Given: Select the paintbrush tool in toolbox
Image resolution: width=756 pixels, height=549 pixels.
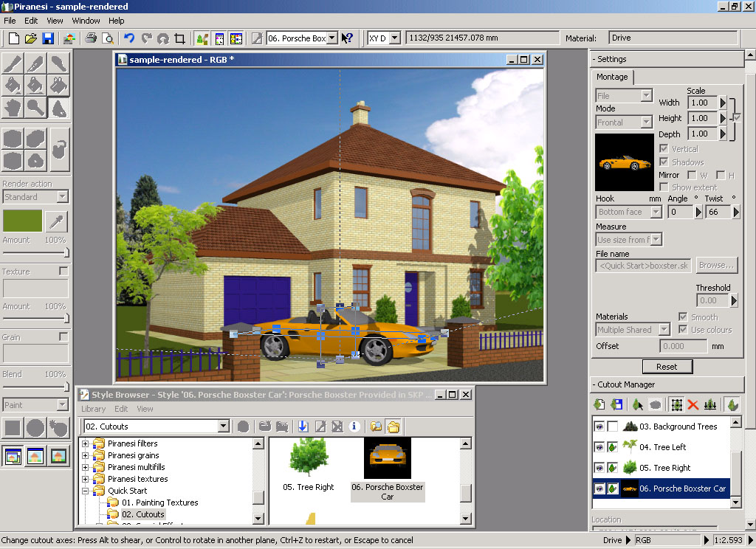Looking at the screenshot, I should pyautogui.click(x=13, y=63).
